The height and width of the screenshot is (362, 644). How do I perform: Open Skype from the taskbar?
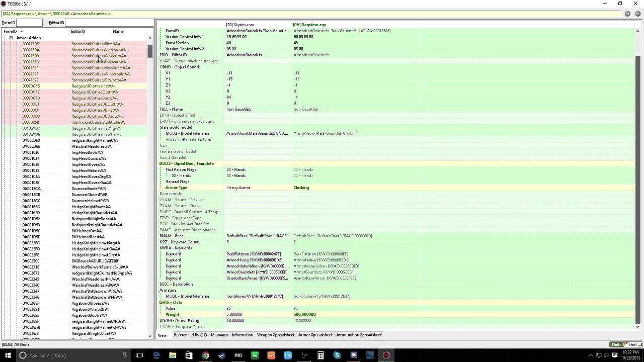coord(337,355)
